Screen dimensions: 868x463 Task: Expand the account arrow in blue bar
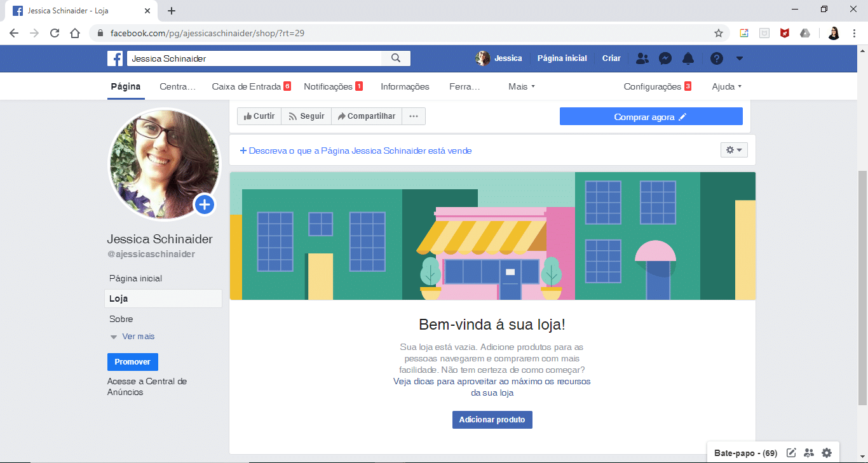click(740, 58)
